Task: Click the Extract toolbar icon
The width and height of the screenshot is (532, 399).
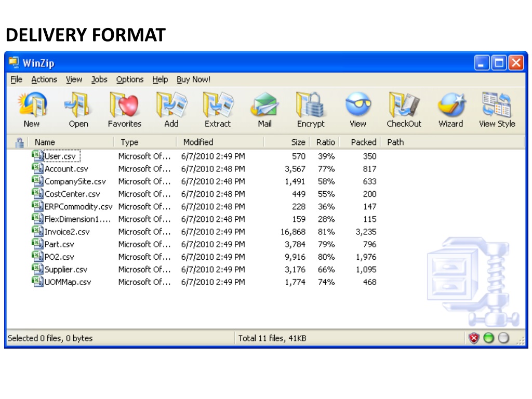Action: pos(218,105)
